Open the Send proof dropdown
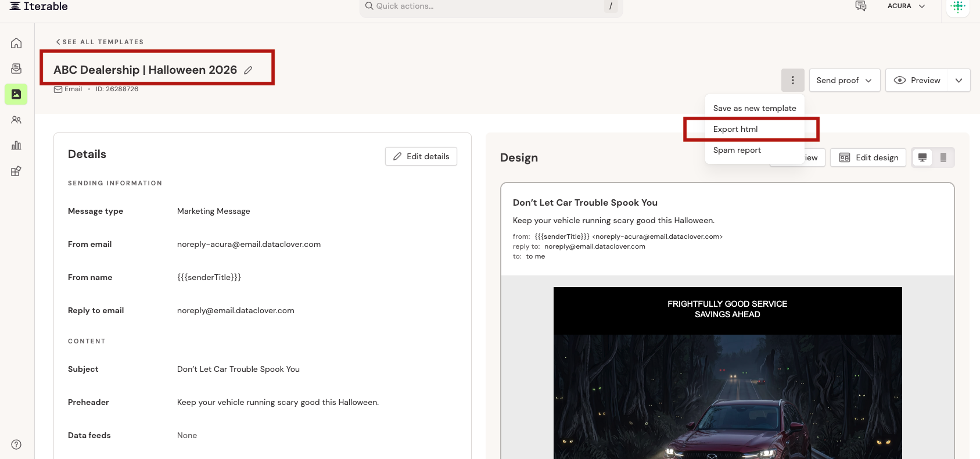The width and height of the screenshot is (980, 459). pyautogui.click(x=845, y=80)
